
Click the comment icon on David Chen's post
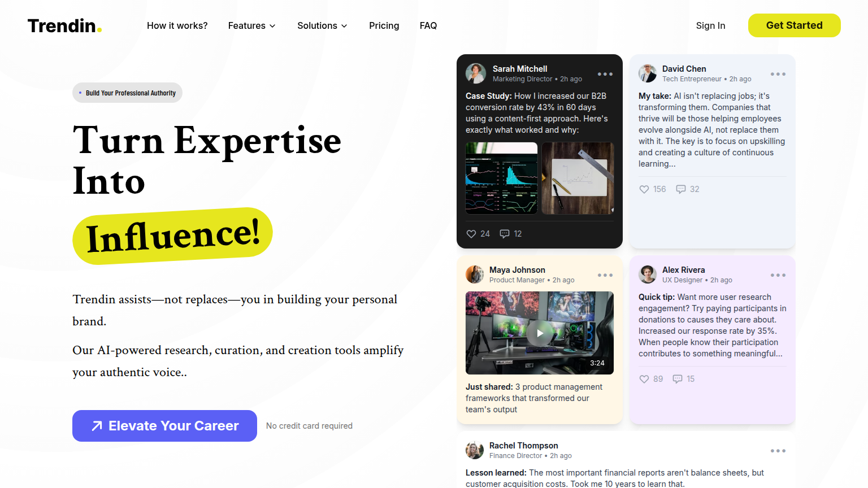[x=681, y=189]
